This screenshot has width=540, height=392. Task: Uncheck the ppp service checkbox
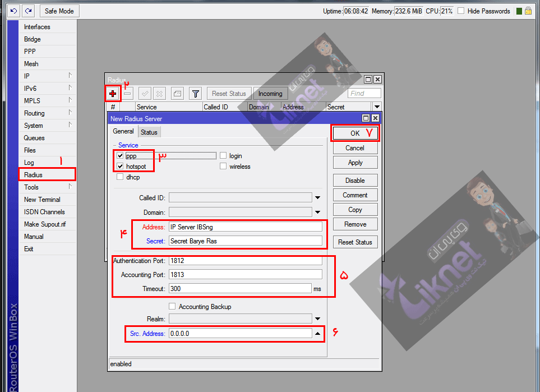coord(120,156)
